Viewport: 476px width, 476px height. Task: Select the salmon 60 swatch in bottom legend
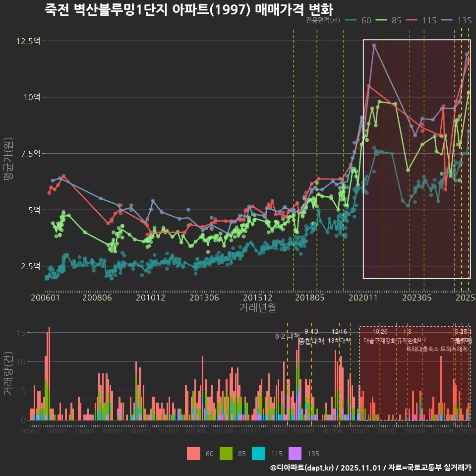(194, 453)
